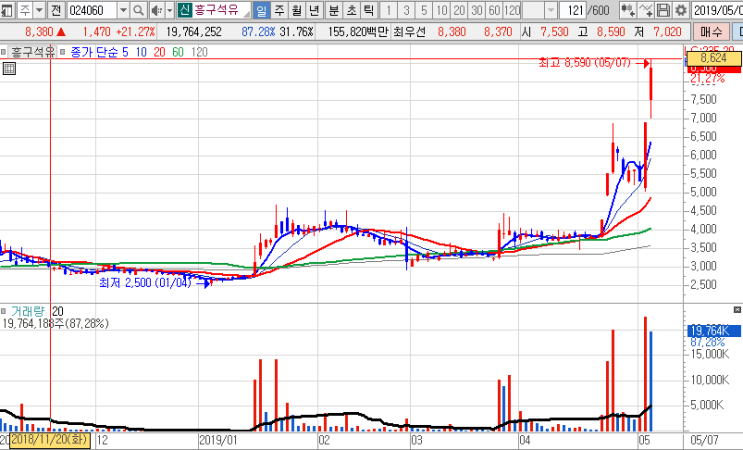Image resolution: width=743 pixels, height=450 pixels.
Task: Click the 8,380 current price value
Action: click(x=39, y=32)
